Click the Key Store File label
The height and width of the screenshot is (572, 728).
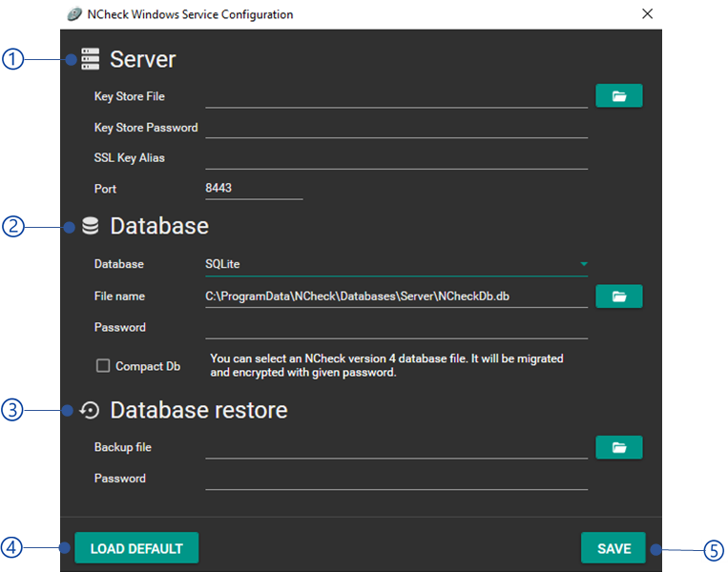tap(130, 96)
